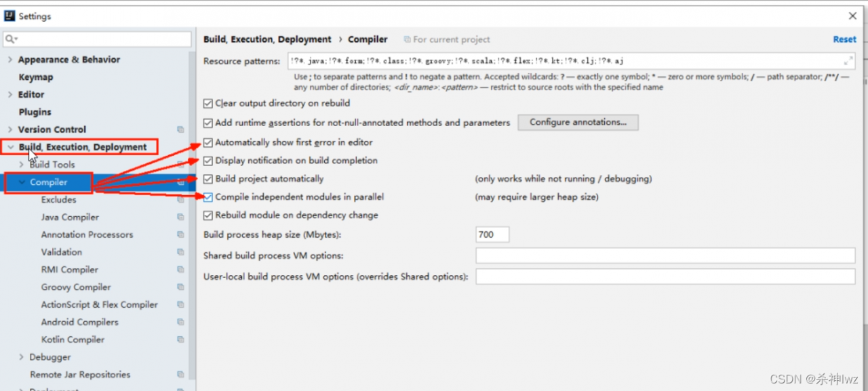
Task: Select Build Tools entry
Action: [x=52, y=165]
